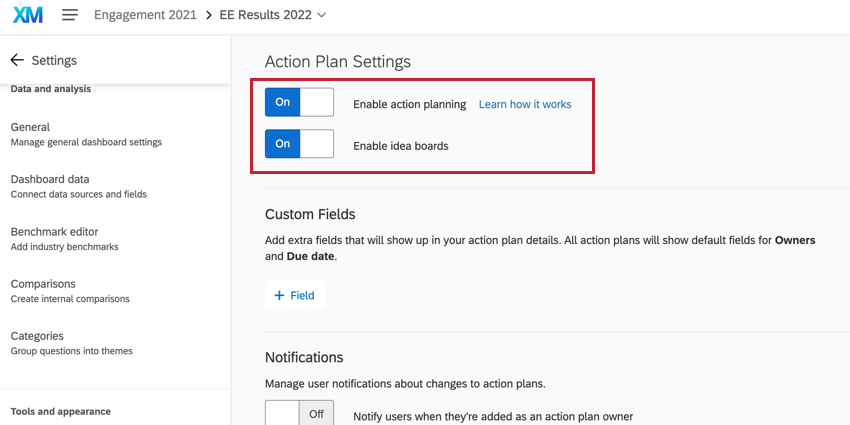Click the Settings header label
The width and height of the screenshot is (850, 425).
click(54, 61)
